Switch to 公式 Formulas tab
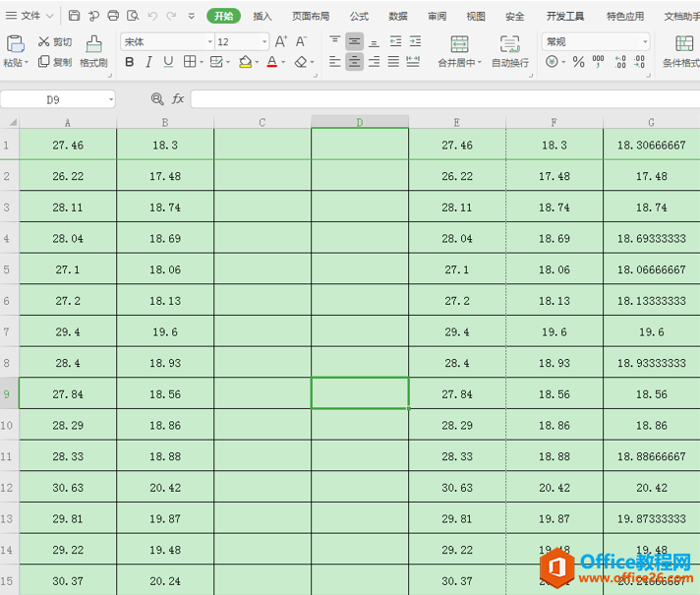Image resolution: width=700 pixels, height=595 pixels. (x=359, y=17)
